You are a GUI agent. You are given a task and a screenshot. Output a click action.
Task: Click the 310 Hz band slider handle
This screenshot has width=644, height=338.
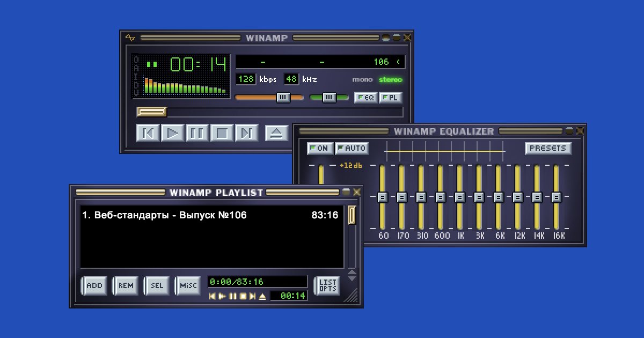(x=421, y=197)
